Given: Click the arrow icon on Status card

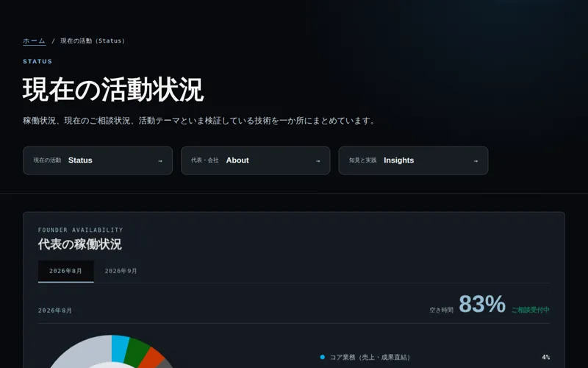Looking at the screenshot, I should pos(160,160).
